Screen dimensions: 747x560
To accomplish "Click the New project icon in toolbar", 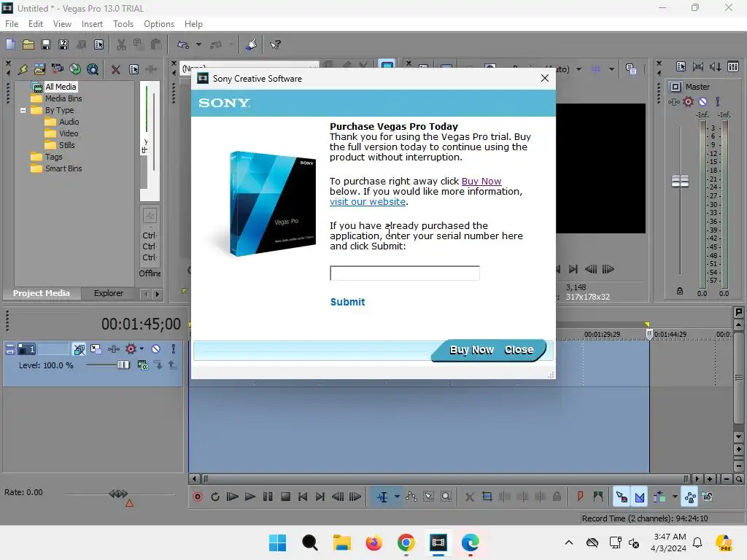I will 10,44.
